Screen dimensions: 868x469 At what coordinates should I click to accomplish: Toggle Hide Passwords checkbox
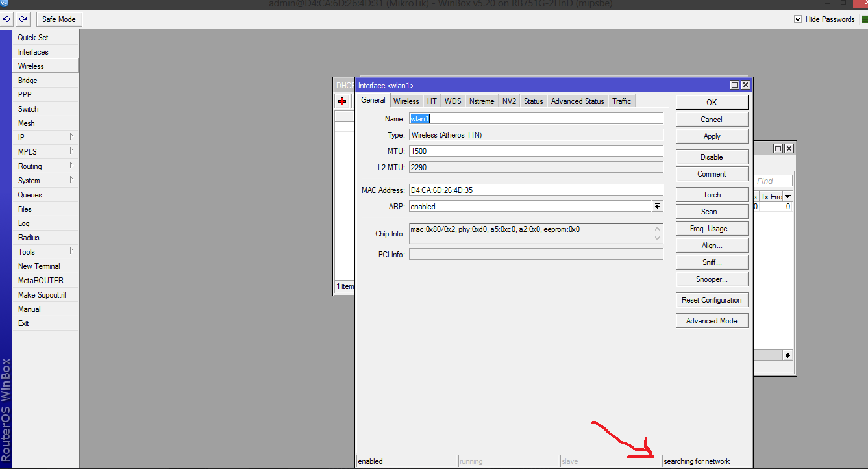pyautogui.click(x=798, y=19)
